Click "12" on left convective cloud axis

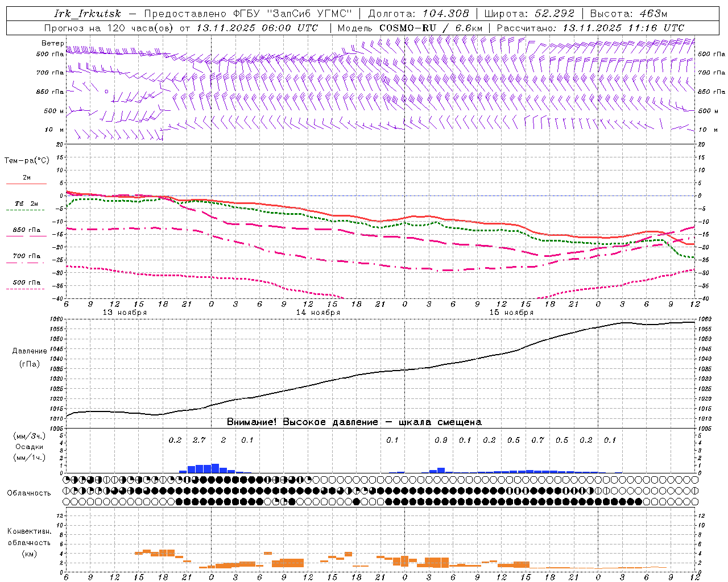(61, 516)
